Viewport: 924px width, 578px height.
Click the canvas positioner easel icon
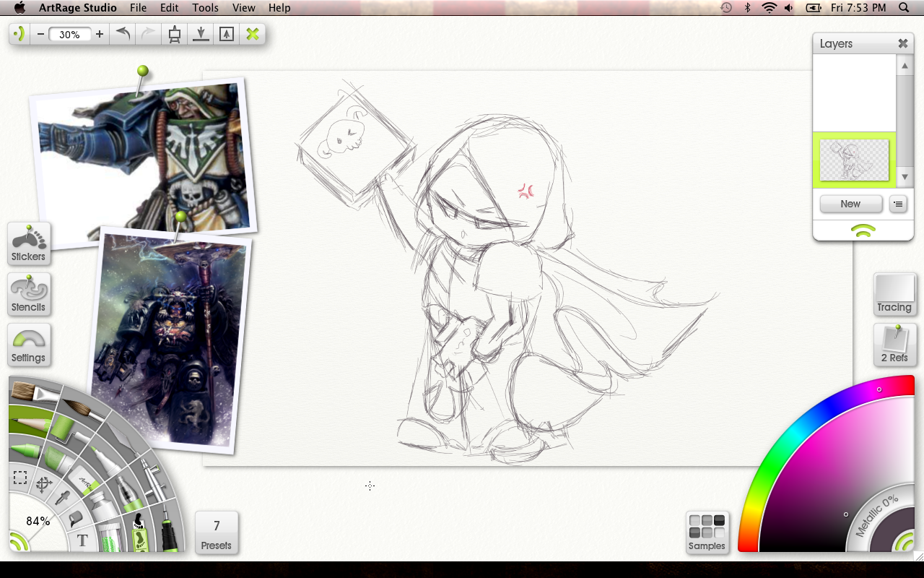(x=174, y=34)
